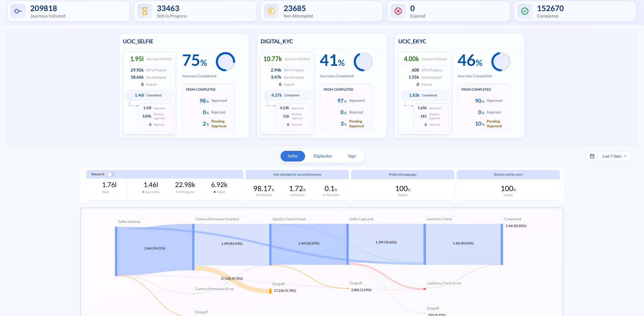
Task: Switch to the Sign tab
Action: [352, 156]
